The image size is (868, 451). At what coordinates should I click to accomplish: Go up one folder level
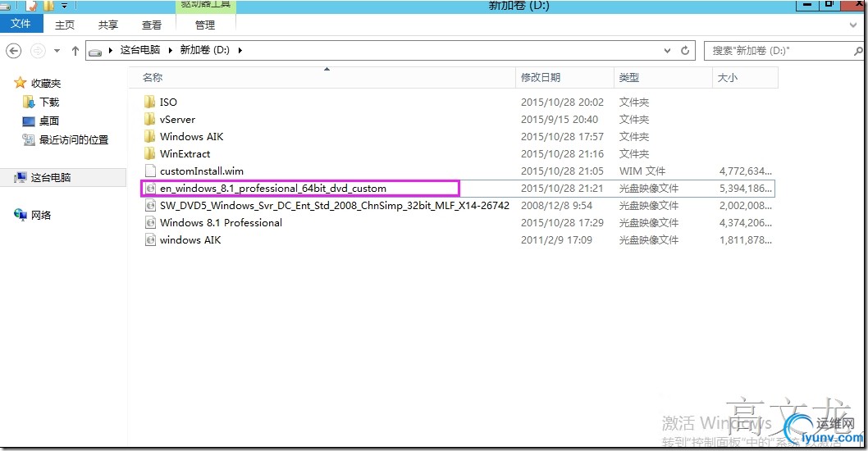coord(75,51)
